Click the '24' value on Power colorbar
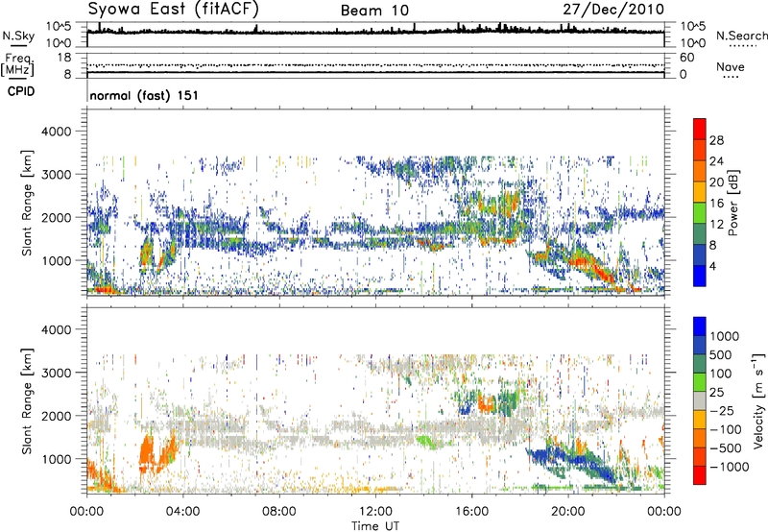768x532 pixels. [716, 161]
